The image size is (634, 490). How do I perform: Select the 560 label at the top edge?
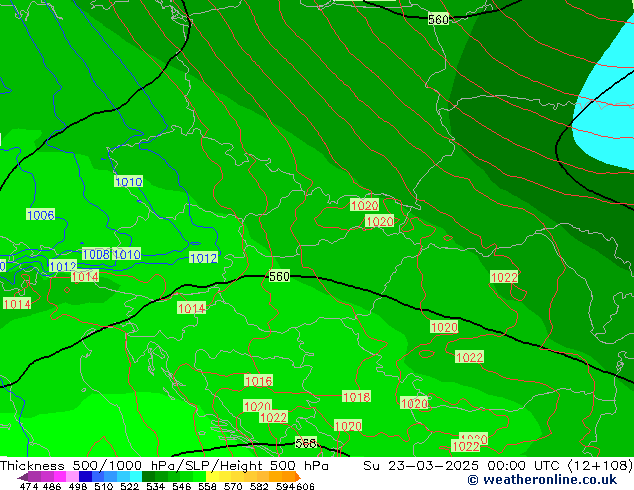pos(438,19)
